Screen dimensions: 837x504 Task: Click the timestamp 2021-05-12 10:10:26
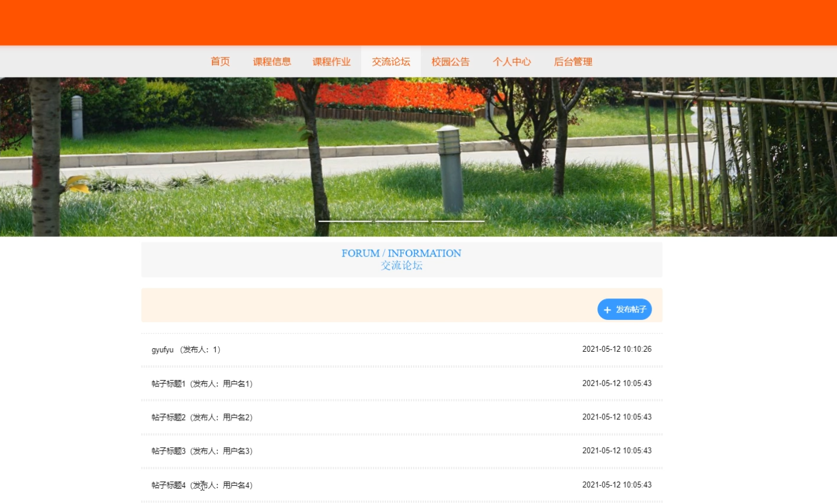coord(616,349)
